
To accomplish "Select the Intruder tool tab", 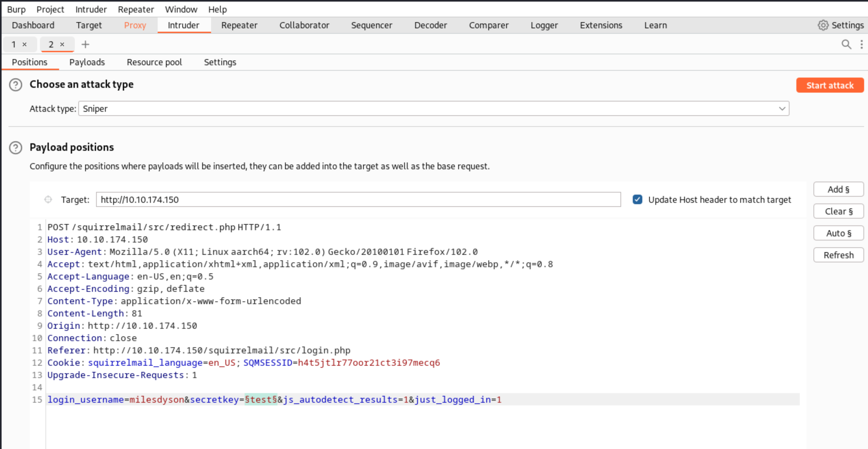I will tap(183, 25).
